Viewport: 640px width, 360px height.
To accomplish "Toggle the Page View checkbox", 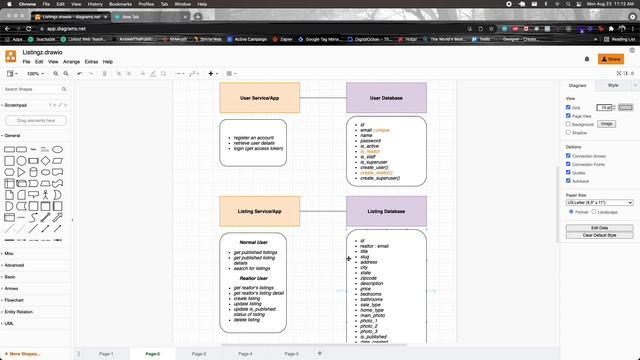I will (x=568, y=116).
